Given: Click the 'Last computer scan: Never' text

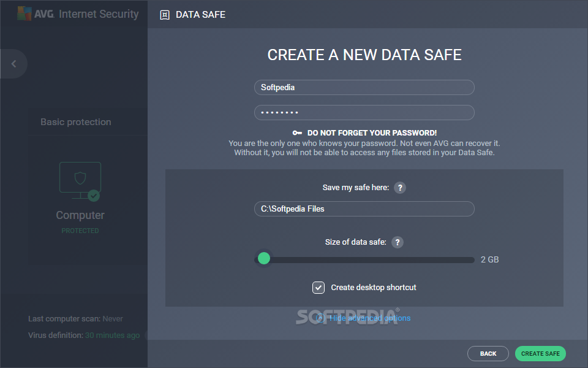Looking at the screenshot, I should [x=75, y=319].
